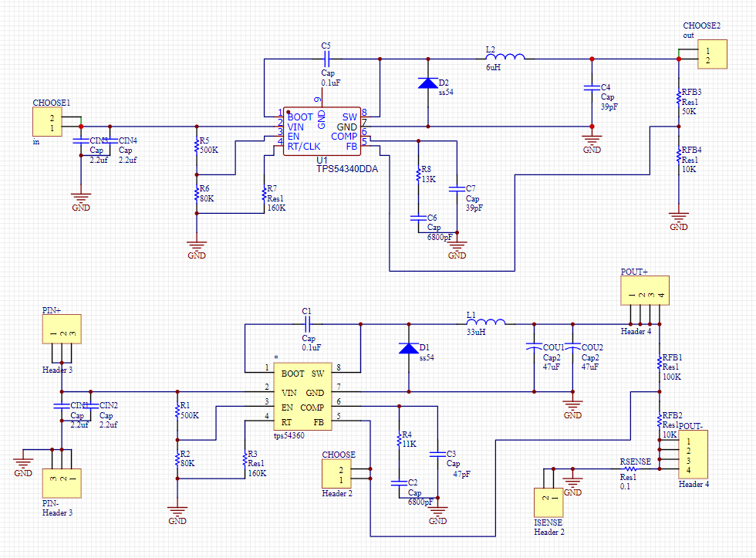This screenshot has width=756, height=558.
Task: Select the RSENSE 0.1 resistor
Action: click(x=631, y=468)
